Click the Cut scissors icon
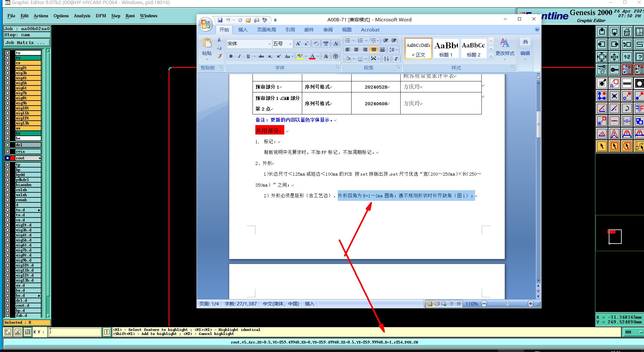The image size is (644, 352). point(219,40)
